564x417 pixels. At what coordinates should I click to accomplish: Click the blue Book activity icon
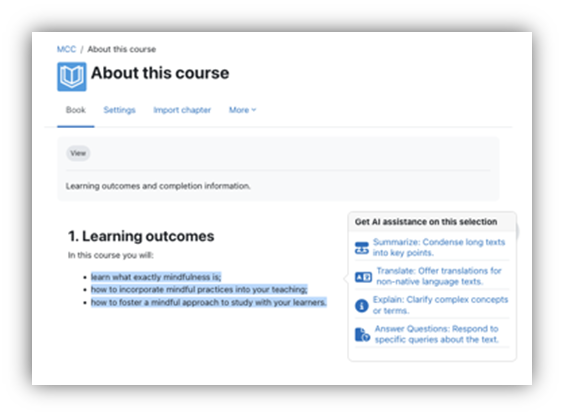(72, 77)
